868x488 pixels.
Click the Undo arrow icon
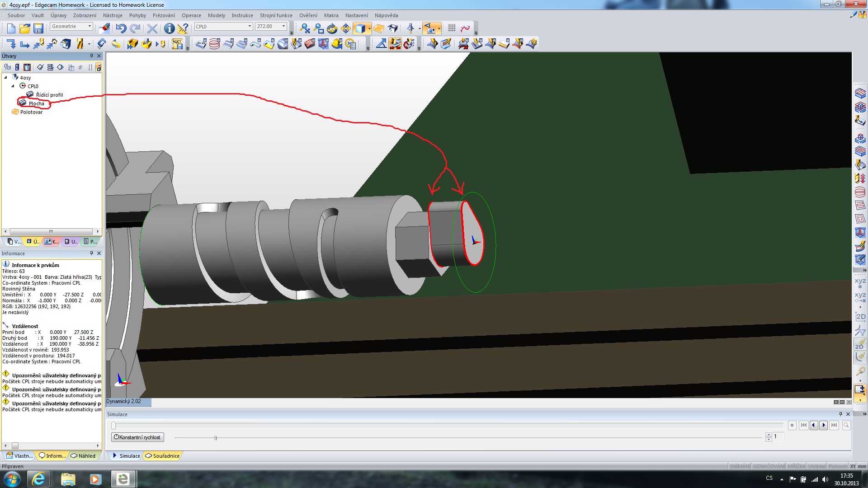point(121,29)
